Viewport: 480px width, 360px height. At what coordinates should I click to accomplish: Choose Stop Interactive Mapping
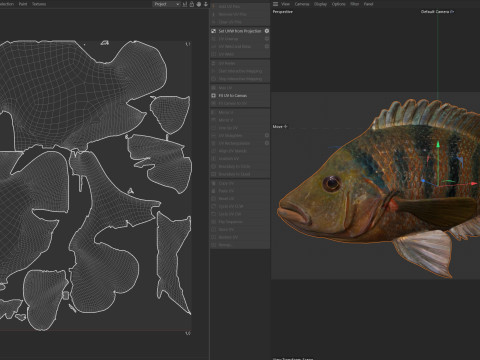(x=240, y=79)
